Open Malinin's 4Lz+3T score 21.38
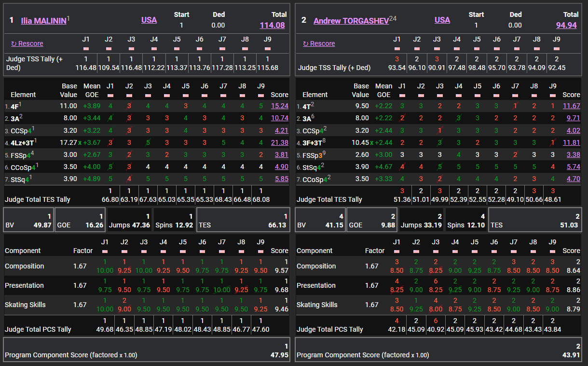Image resolution: width=588 pixels, height=366 pixels. (280, 142)
